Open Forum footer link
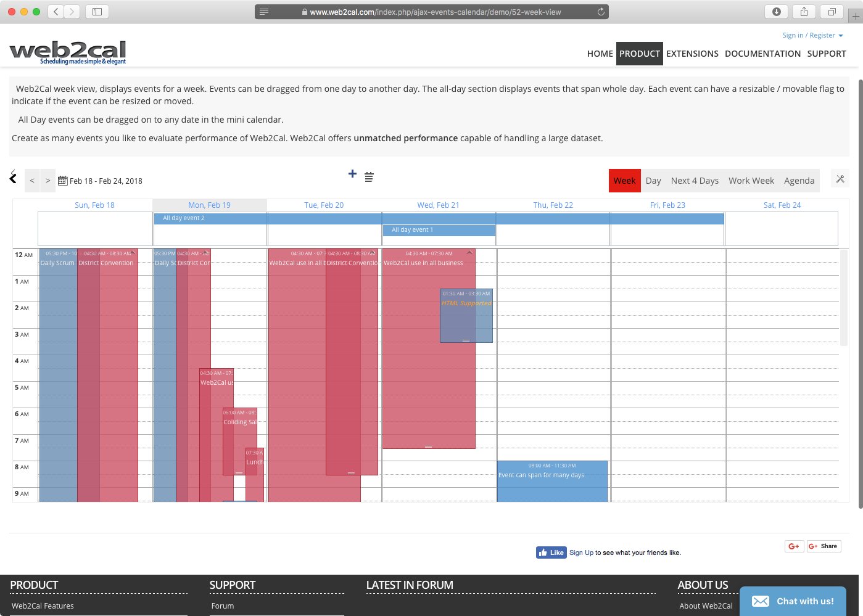 coord(223,606)
